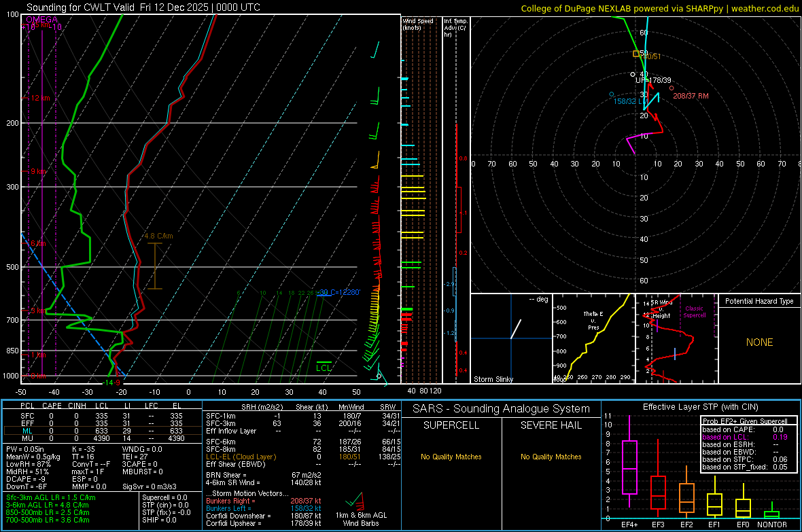The image size is (802, 532).
Task: Click the 'Corfidi Upshear =' vector line
Action: 264,523
